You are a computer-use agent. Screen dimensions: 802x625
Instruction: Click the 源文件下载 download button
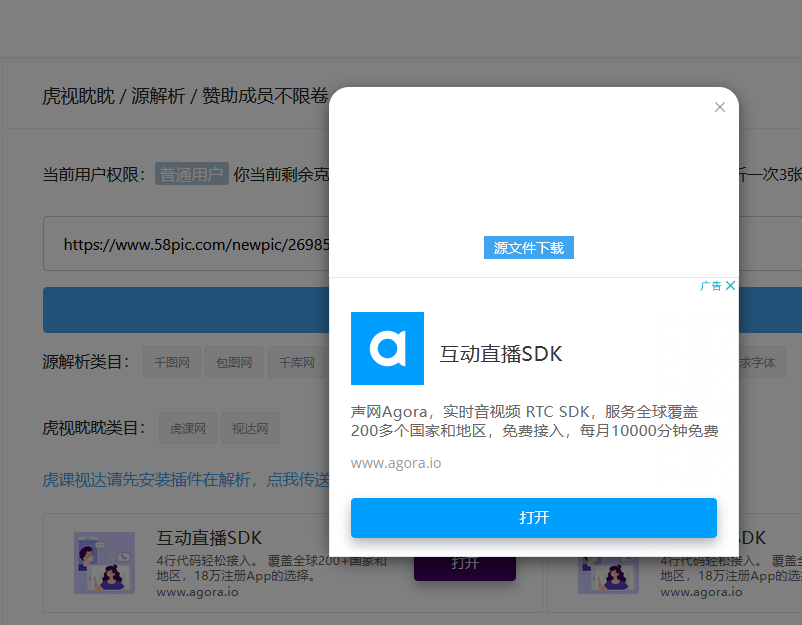coord(528,248)
